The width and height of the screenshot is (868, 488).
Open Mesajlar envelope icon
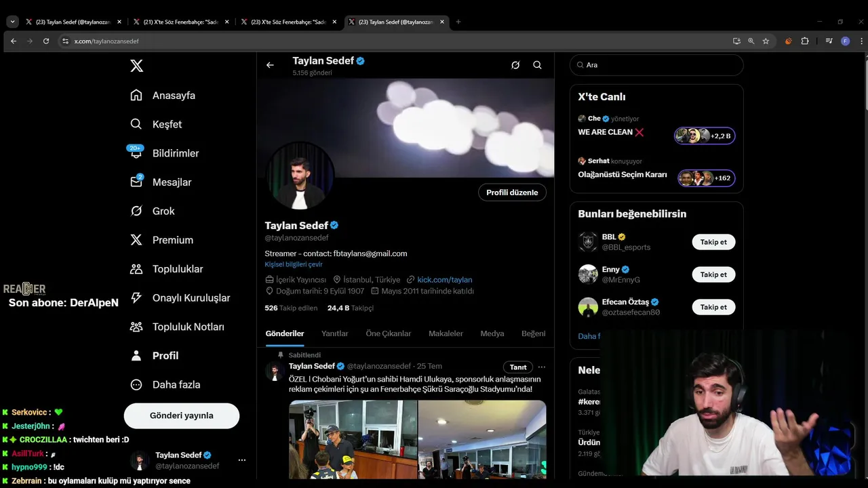[136, 182]
